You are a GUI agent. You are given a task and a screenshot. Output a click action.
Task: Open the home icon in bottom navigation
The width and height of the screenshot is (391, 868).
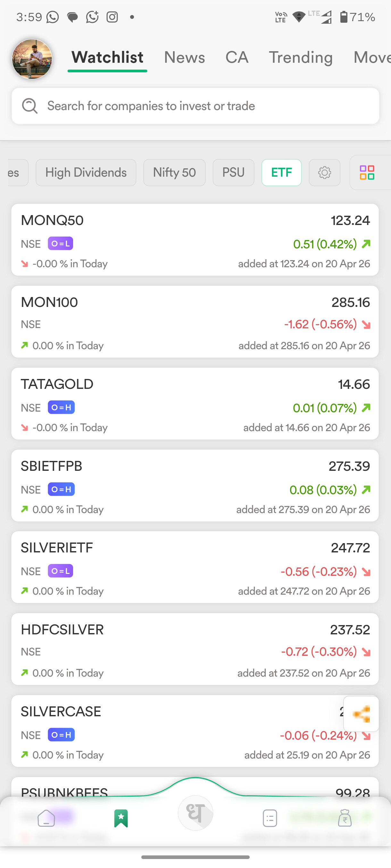pyautogui.click(x=46, y=818)
